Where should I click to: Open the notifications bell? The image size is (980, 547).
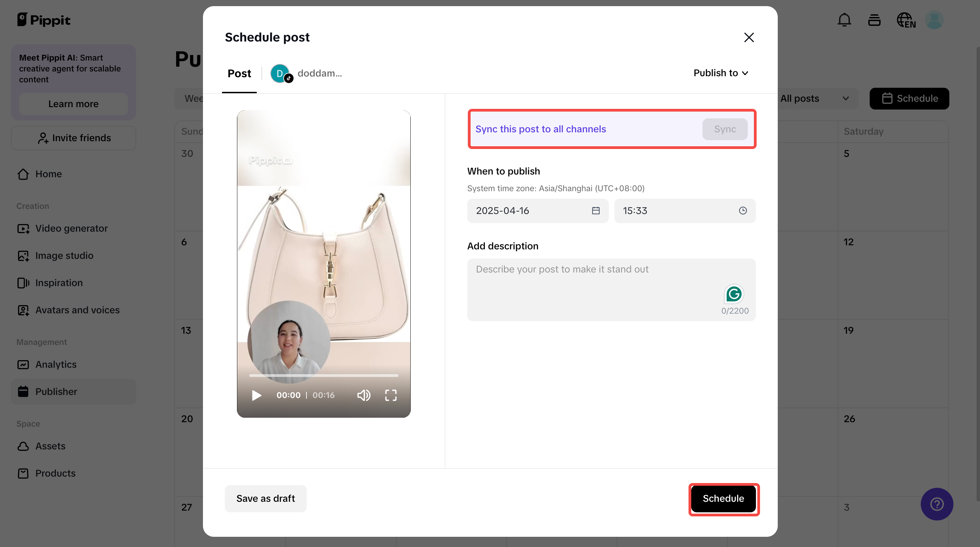tap(844, 20)
